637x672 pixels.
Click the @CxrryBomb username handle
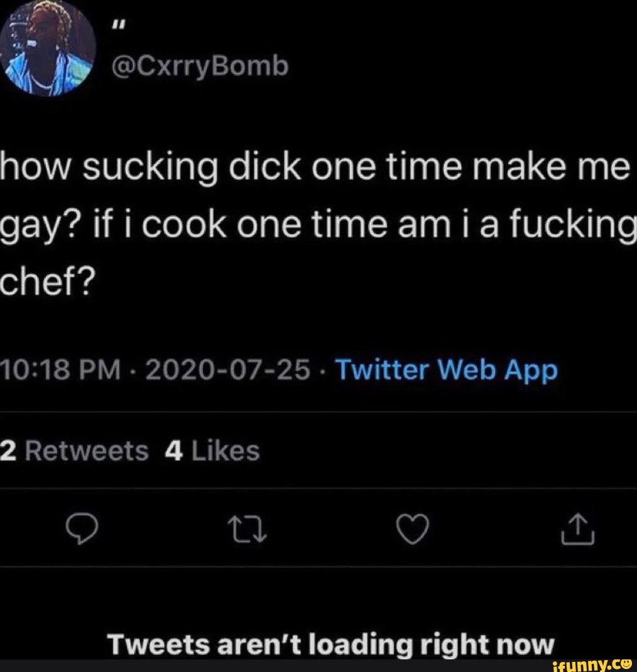pyautogui.click(x=201, y=65)
